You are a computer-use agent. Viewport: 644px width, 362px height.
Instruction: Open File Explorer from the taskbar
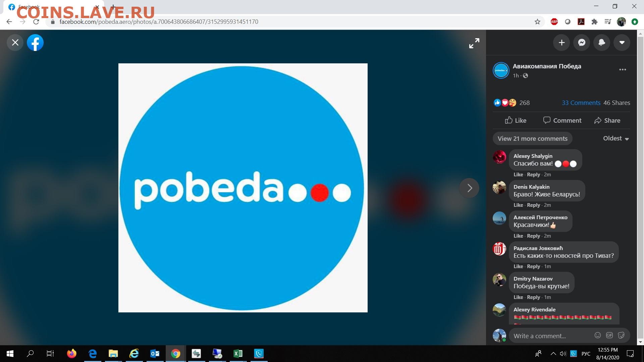[x=113, y=354]
